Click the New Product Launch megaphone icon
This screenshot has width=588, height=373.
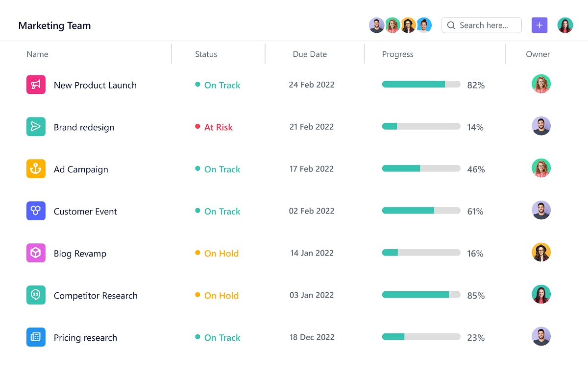[x=36, y=85]
